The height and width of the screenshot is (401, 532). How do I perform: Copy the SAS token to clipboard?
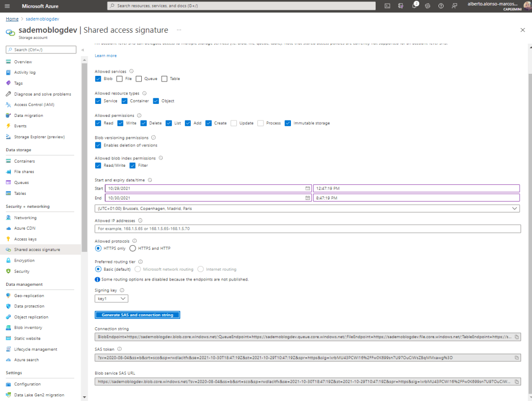(x=516, y=357)
